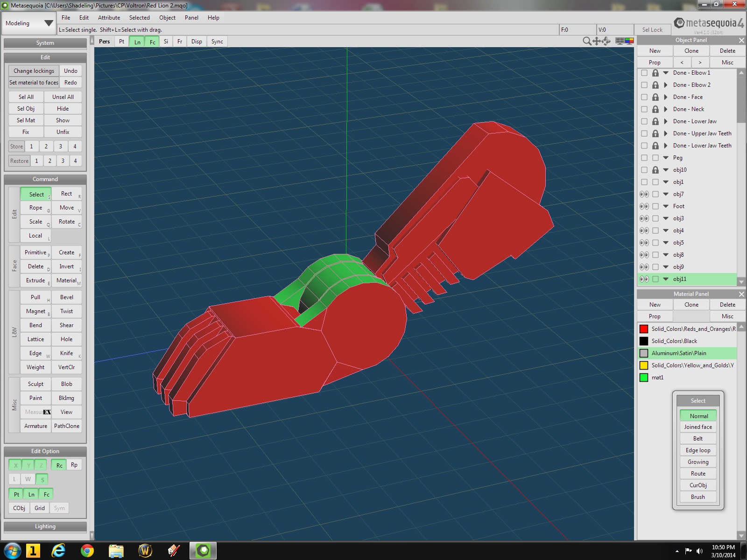This screenshot has height=560, width=747.
Task: Toggle visibility of obj11
Action: pos(644,279)
